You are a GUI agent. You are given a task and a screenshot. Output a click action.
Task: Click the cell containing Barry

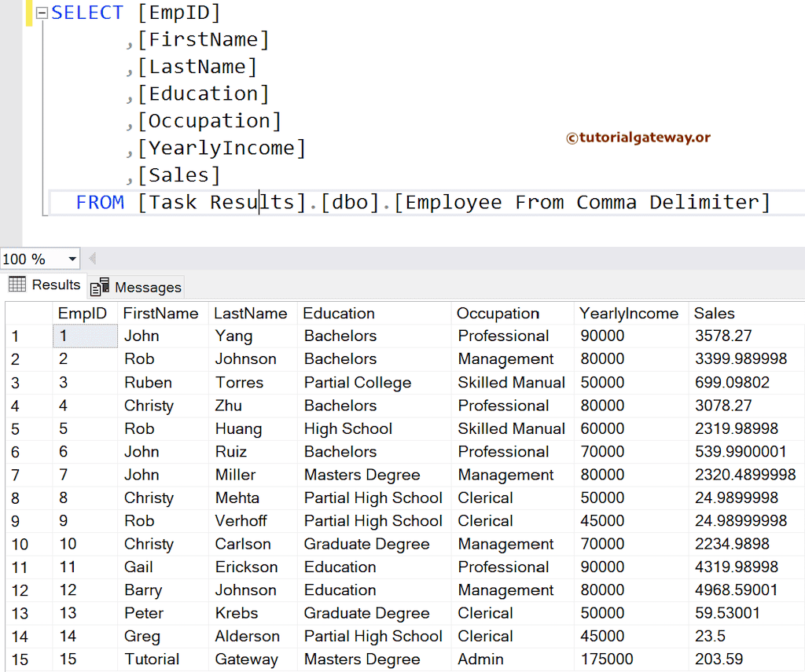163,590
